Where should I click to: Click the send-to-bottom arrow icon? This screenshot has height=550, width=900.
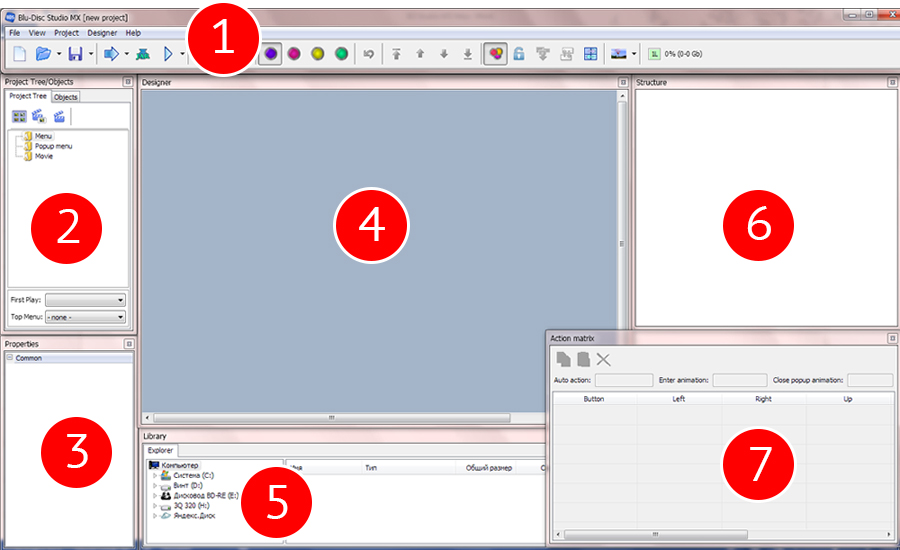click(468, 54)
